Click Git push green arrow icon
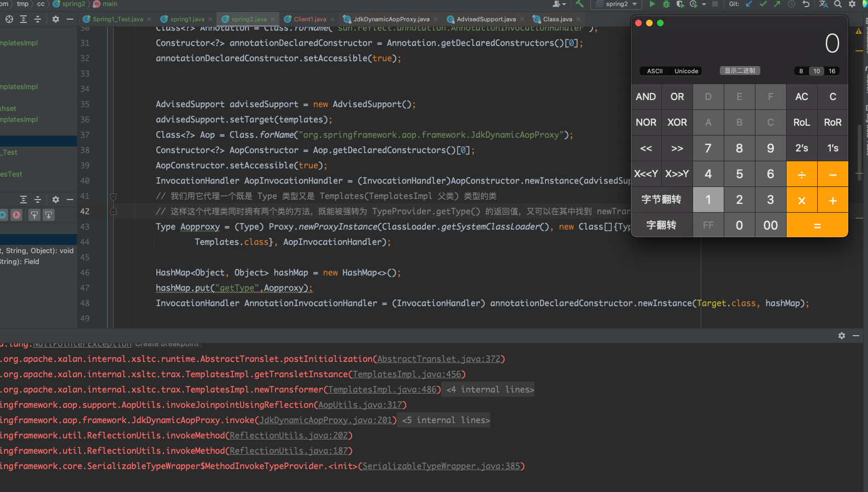868x492 pixels. tap(777, 4)
